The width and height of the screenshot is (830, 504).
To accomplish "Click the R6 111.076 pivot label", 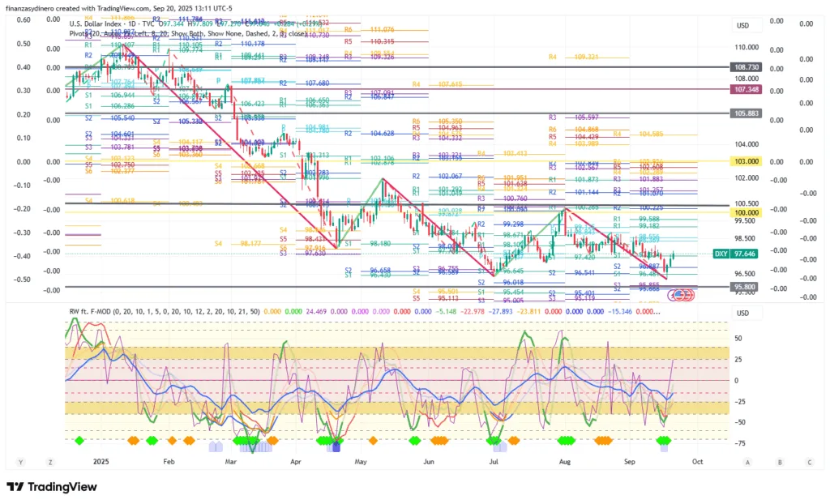I will coord(369,30).
